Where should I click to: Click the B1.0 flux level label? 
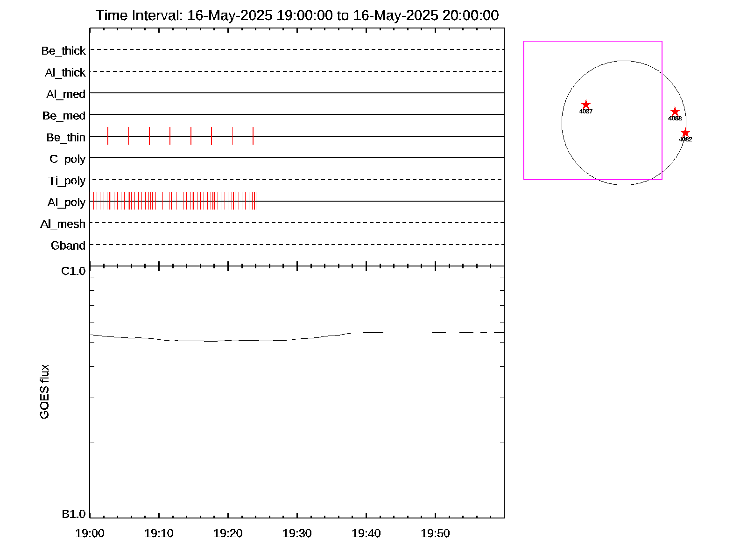pos(74,514)
